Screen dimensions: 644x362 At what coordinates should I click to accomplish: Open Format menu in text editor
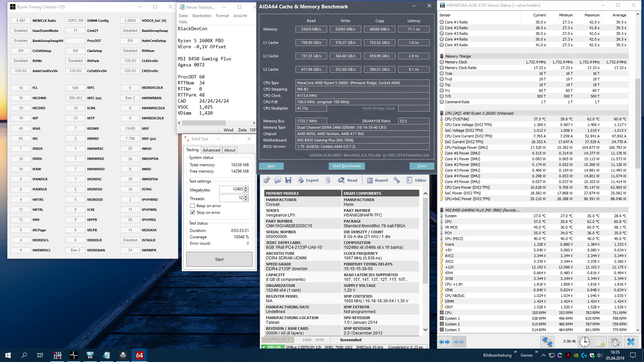coord(222,16)
